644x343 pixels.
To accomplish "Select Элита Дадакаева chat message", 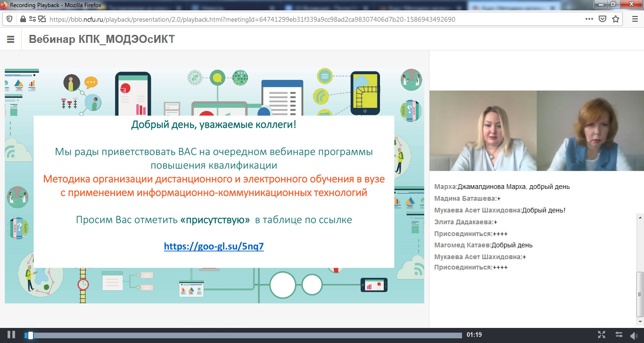I will [x=466, y=222].
